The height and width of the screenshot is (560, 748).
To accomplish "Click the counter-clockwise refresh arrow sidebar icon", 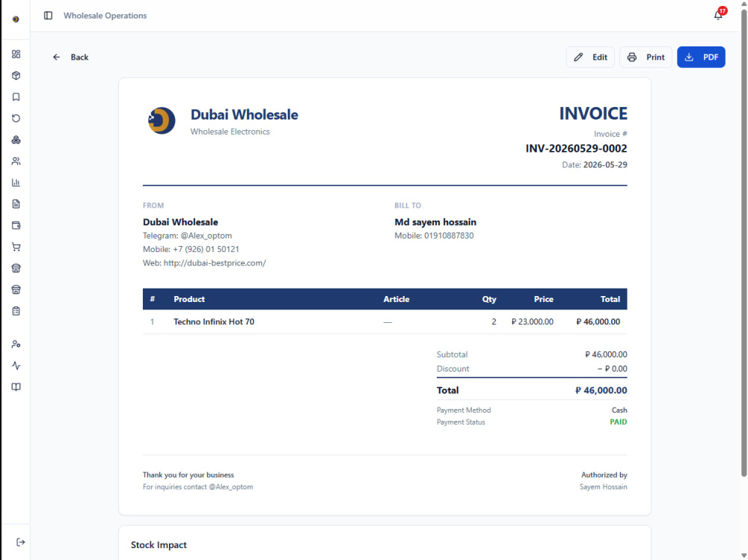I will (16, 118).
